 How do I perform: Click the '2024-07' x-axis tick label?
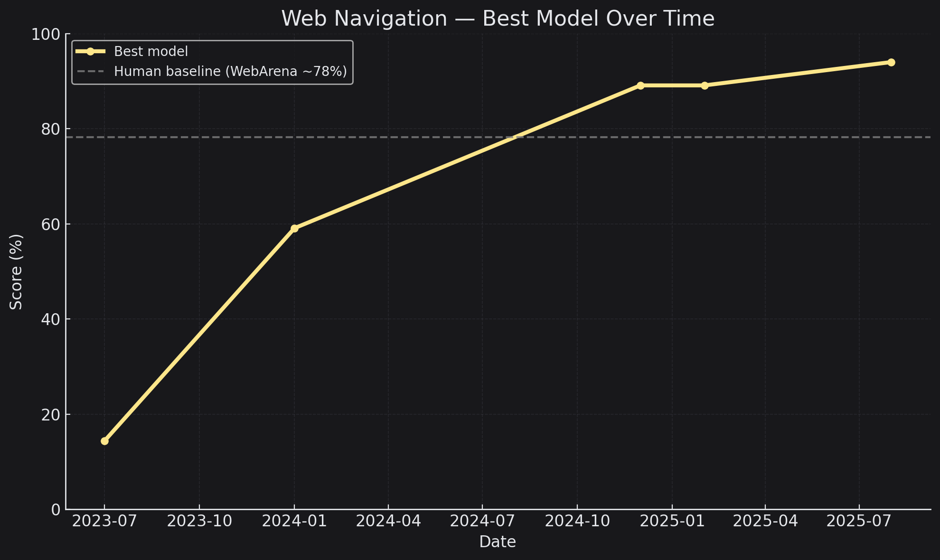(482, 521)
